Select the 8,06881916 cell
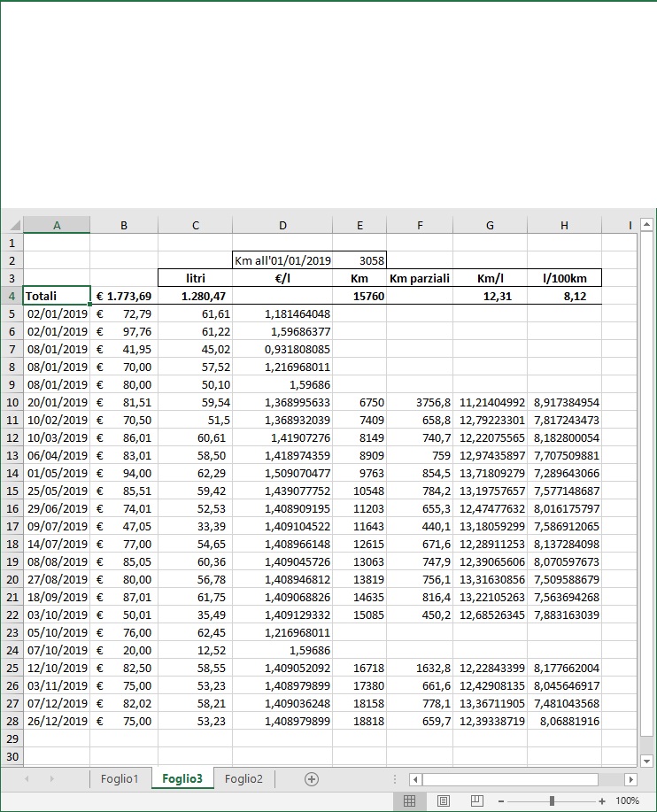Screen dimensions: 657x812 pos(564,721)
